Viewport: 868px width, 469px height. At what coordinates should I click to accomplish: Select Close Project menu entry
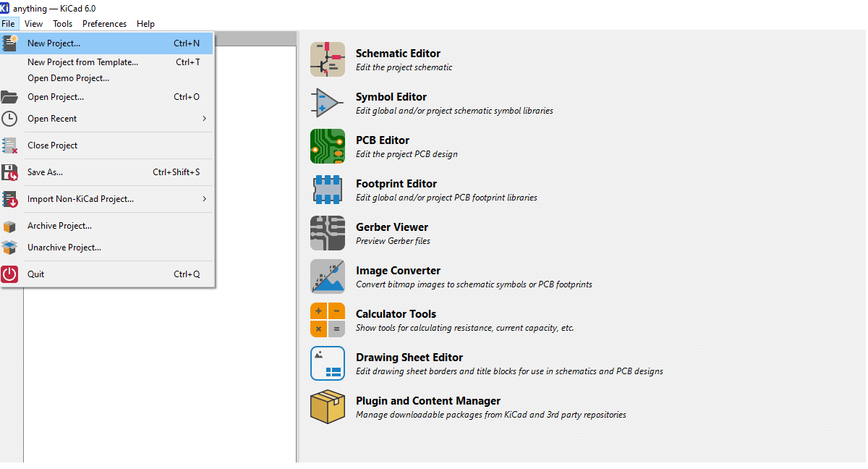(108, 145)
